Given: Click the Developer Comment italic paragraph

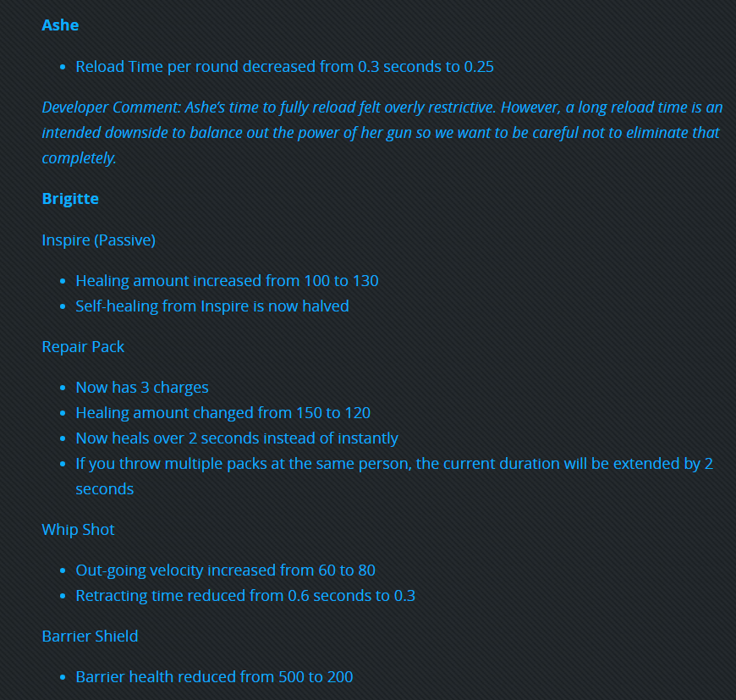Looking at the screenshot, I should [382, 132].
